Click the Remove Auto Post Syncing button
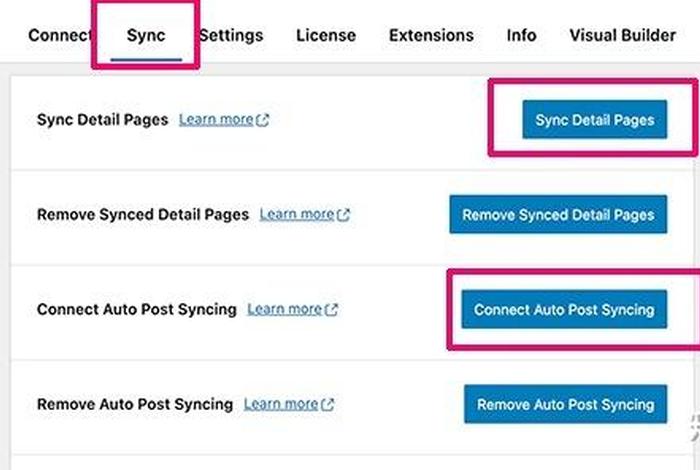The width and height of the screenshot is (700, 470). tap(565, 404)
